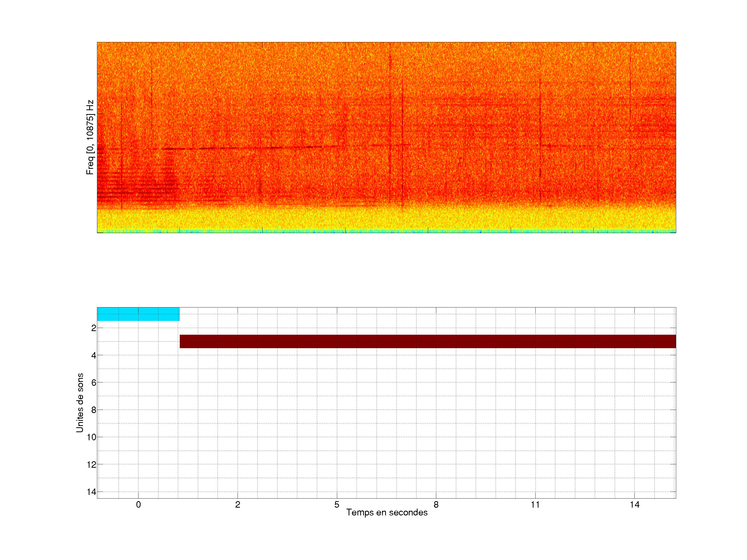747x560 pixels.
Task: Click tick label 2 on the time axis
Action: (238, 505)
